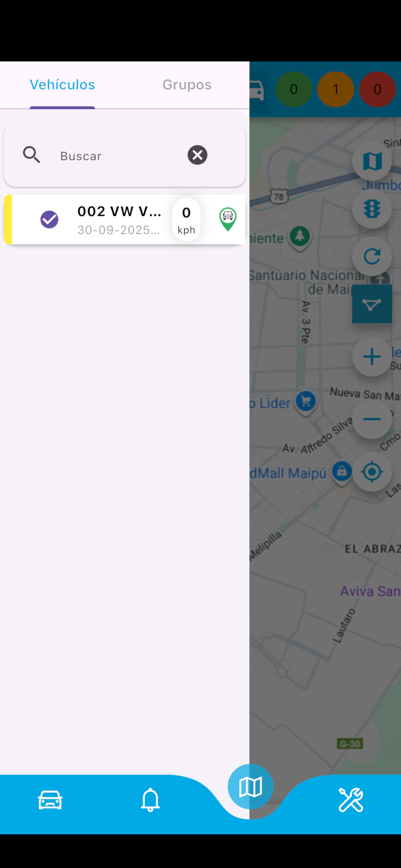Zoom in with the plus button
This screenshot has height=868, width=401.
click(x=372, y=356)
